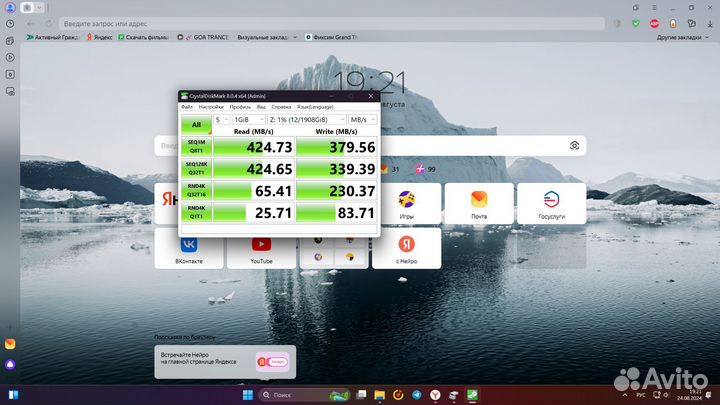Go back with the browser back arrow
Image resolution: width=720 pixels, height=405 pixels.
point(30,23)
